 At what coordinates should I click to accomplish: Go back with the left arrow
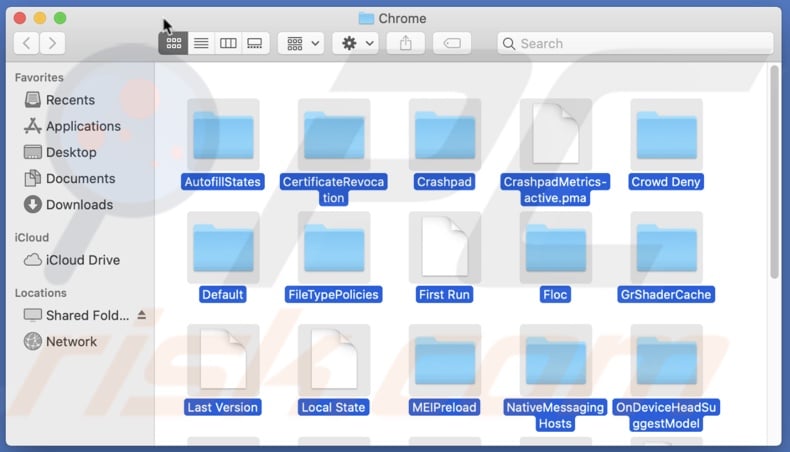tap(27, 43)
